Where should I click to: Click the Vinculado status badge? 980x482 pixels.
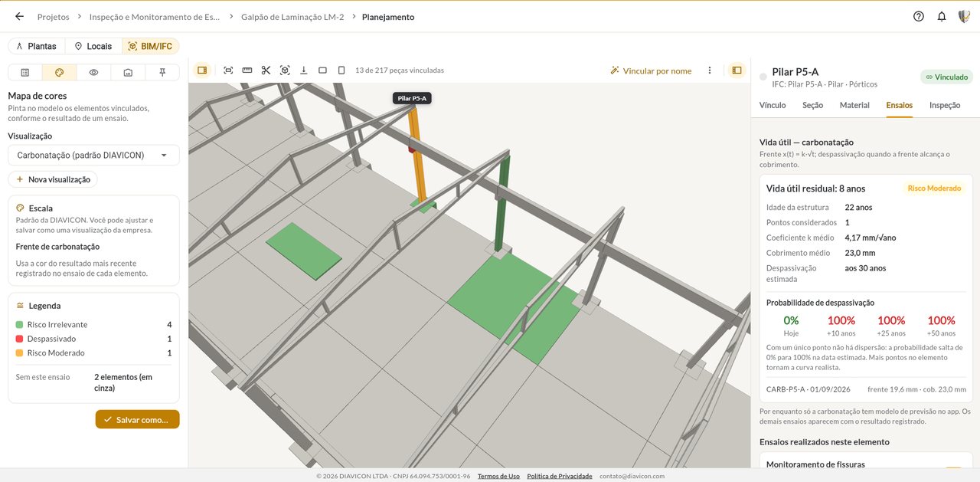(x=946, y=77)
